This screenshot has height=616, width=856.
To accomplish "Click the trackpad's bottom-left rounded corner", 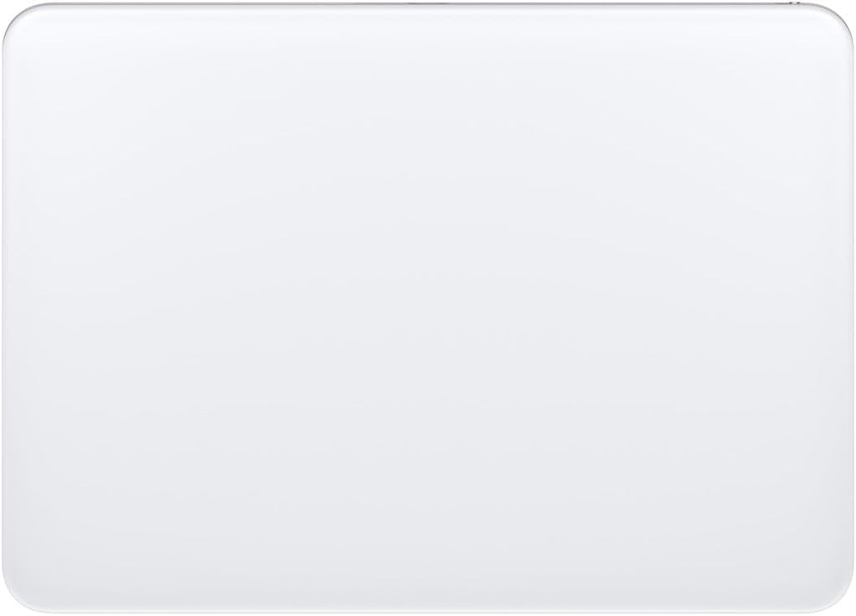I will 21,593.
